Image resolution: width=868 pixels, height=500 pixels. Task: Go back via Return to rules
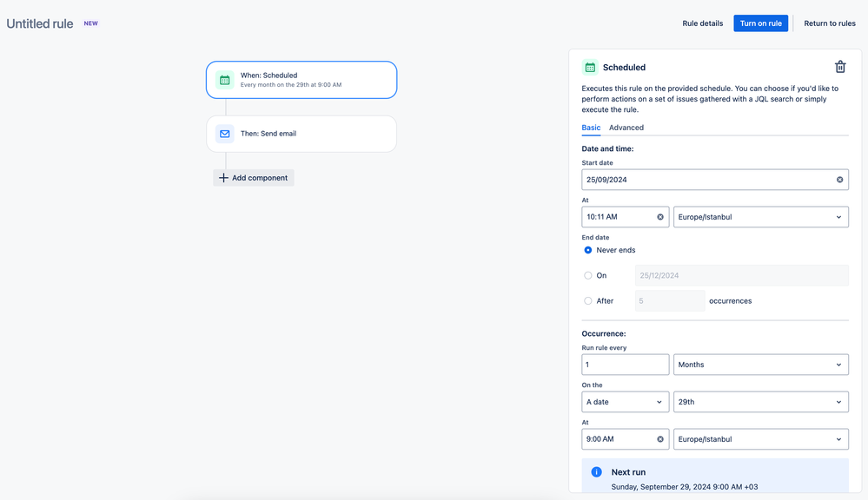(829, 23)
